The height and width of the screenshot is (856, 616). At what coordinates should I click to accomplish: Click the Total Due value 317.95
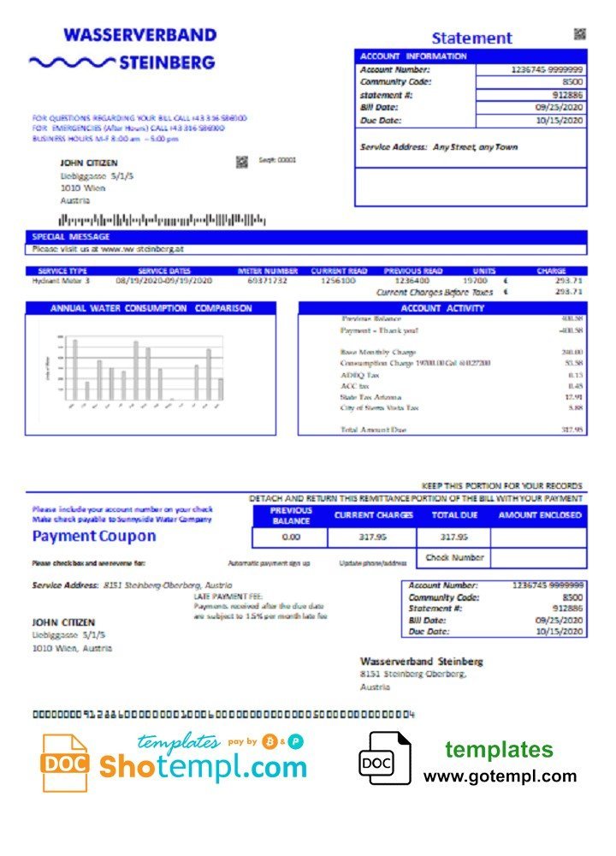[x=454, y=538]
